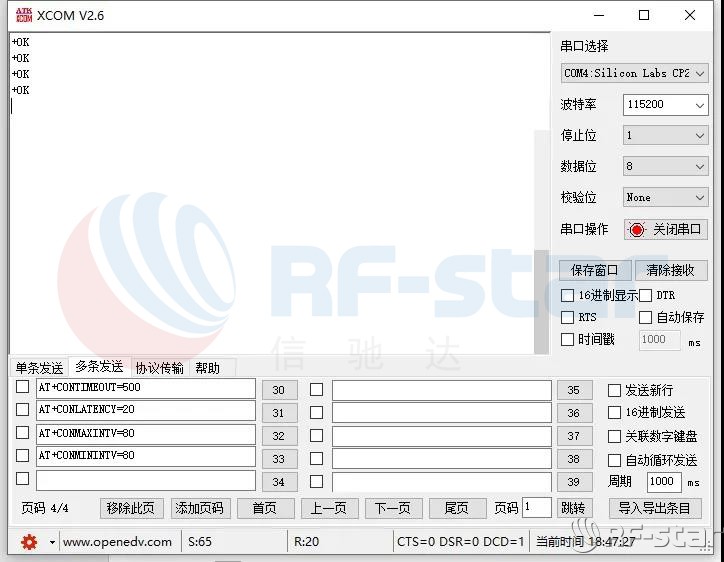The height and width of the screenshot is (562, 724).
Task: Click 关闭串口 button to close serial port
Action: (665, 230)
